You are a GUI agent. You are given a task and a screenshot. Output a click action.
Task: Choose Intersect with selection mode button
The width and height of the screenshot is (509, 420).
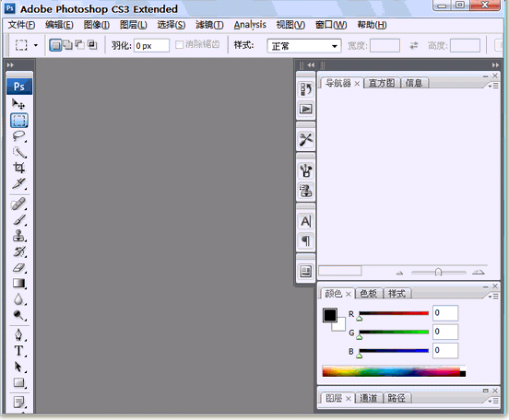pyautogui.click(x=92, y=45)
